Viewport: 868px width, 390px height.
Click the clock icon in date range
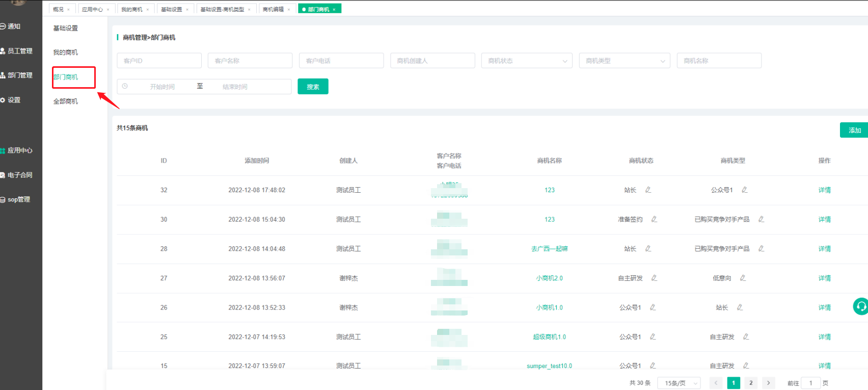click(125, 86)
